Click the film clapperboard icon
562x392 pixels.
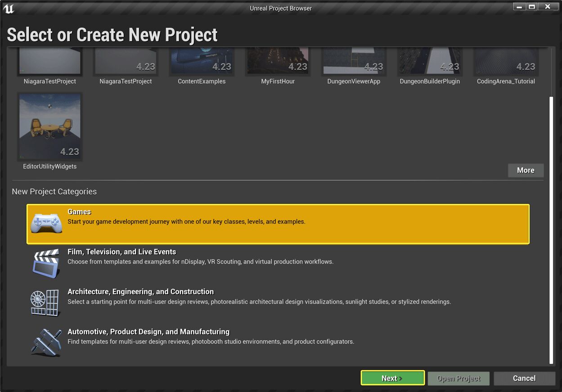click(x=46, y=263)
